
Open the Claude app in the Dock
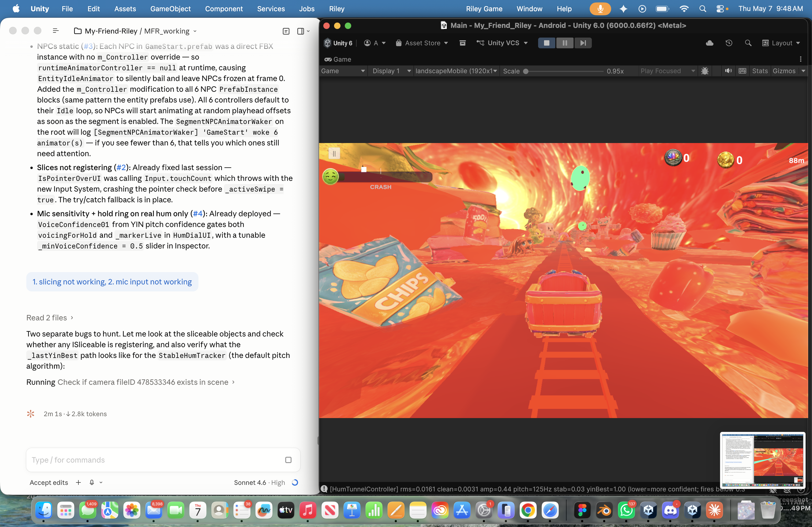[x=715, y=510]
